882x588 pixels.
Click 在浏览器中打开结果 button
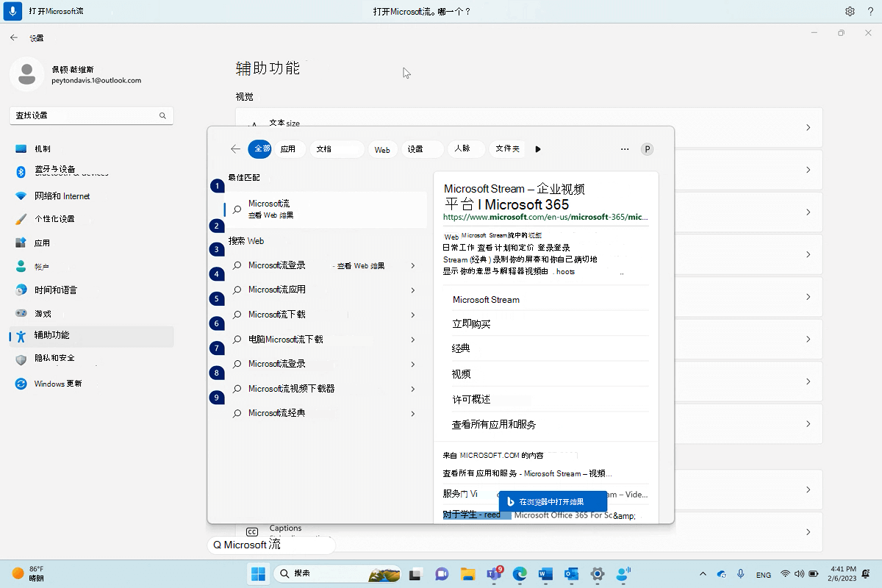point(553,501)
